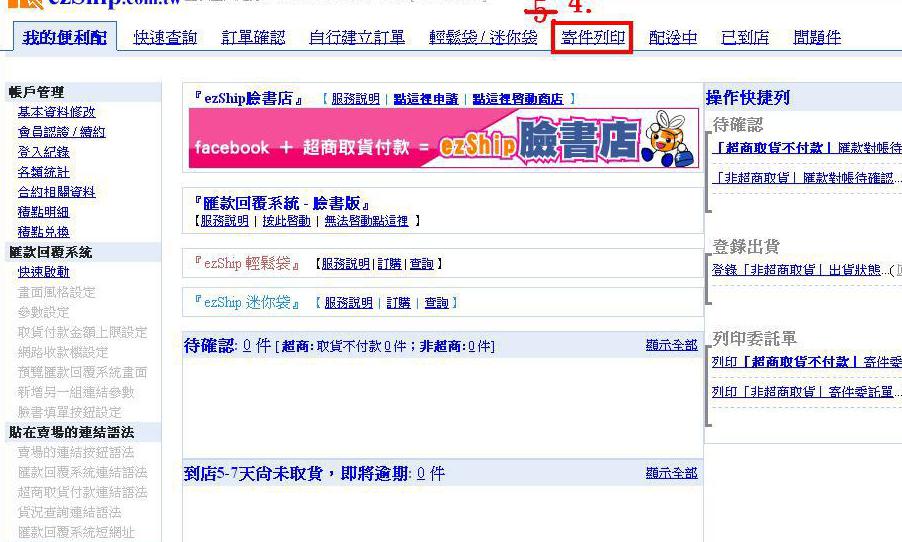Click 列印「非超商取貨」寄件委託單 shortcut

pos(802,392)
